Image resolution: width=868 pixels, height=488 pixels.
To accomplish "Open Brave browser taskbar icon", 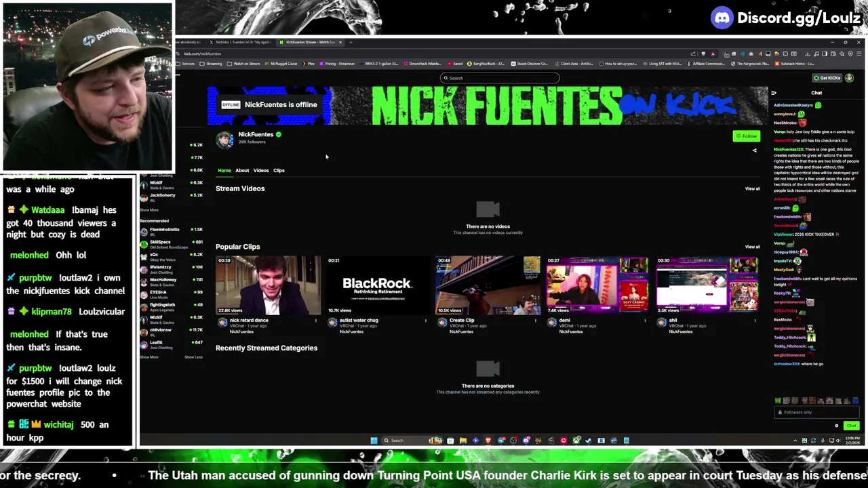I will (x=488, y=441).
